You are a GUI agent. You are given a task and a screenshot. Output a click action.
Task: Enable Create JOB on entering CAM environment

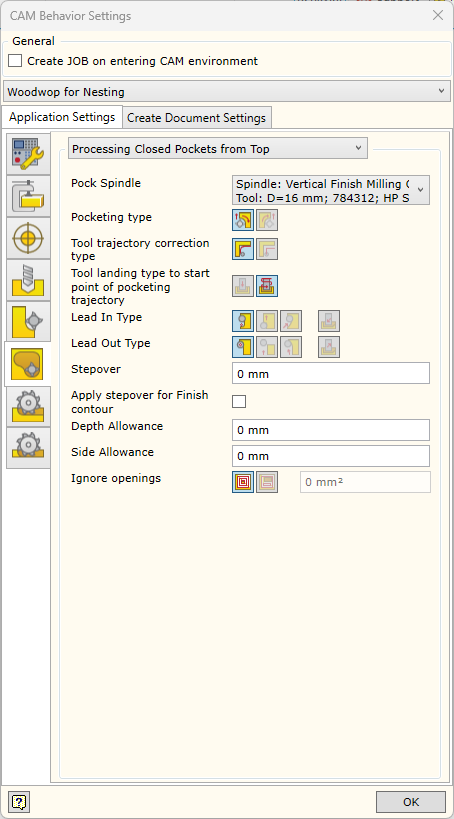[x=15, y=61]
